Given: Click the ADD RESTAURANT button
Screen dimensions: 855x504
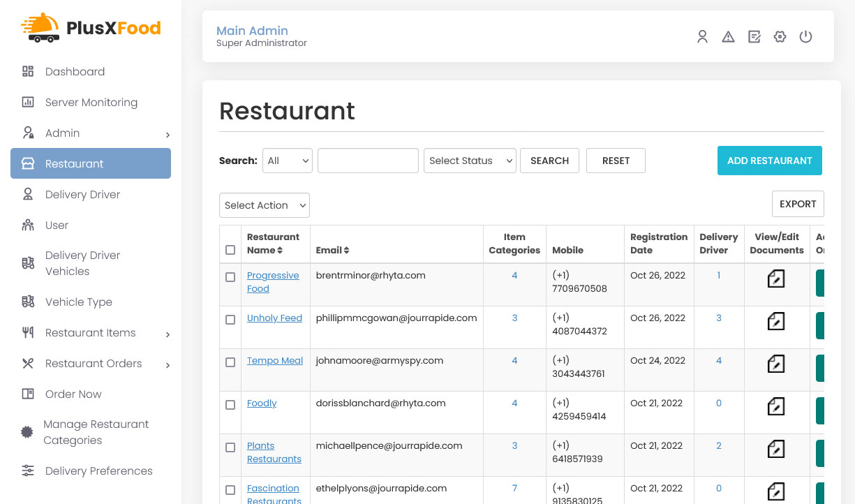Looking at the screenshot, I should (x=770, y=161).
